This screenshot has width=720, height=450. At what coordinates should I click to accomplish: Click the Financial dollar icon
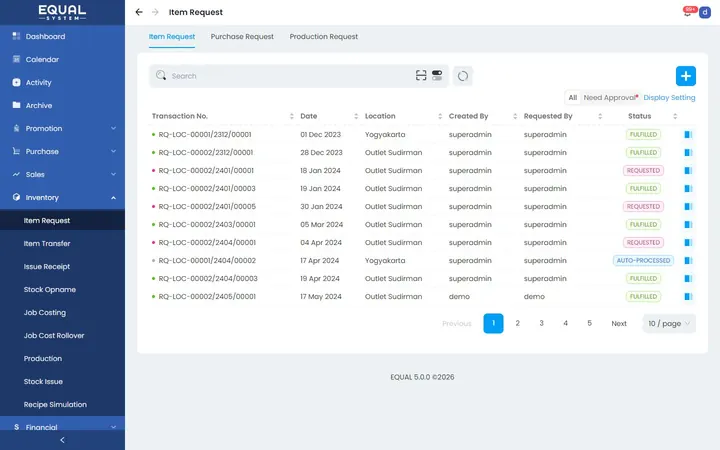coord(17,427)
